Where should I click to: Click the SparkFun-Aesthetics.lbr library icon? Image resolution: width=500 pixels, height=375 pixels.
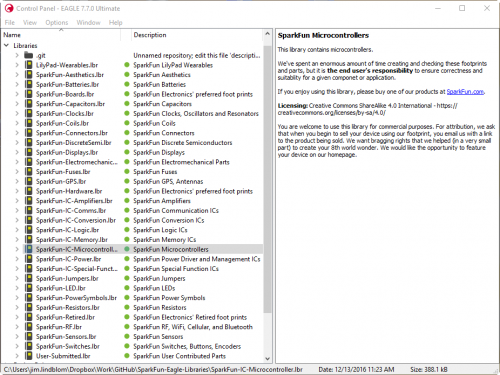tap(29, 75)
